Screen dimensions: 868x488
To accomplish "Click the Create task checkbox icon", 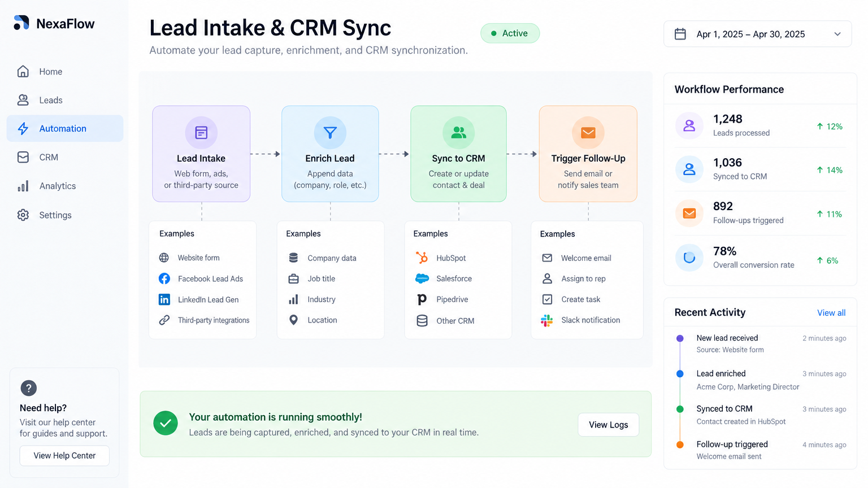I will pyautogui.click(x=547, y=299).
